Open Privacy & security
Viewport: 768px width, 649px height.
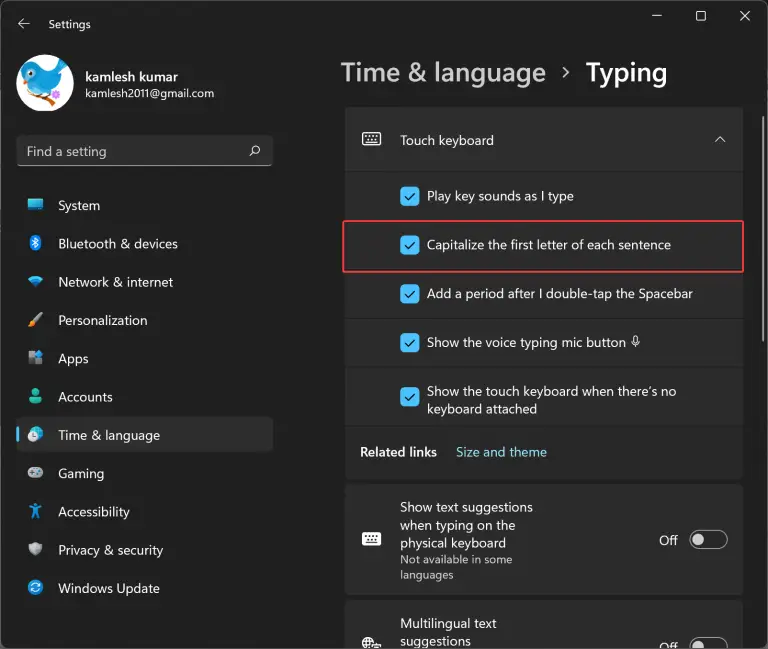click(144, 550)
